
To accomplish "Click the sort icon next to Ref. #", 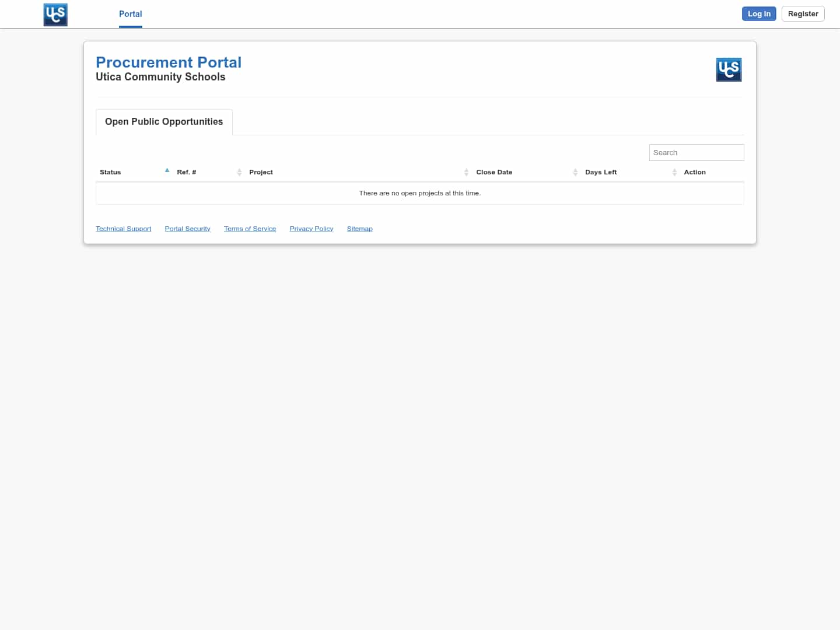I will pyautogui.click(x=239, y=171).
